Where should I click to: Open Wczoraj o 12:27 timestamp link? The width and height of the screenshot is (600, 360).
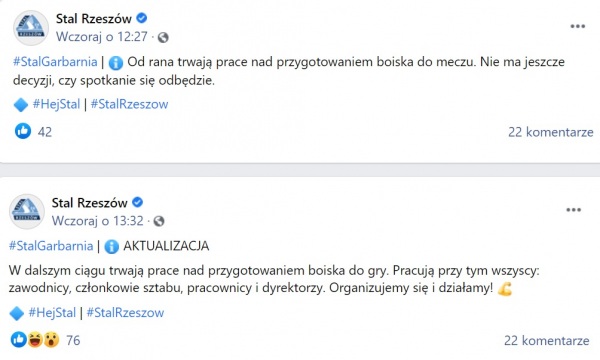click(x=102, y=37)
